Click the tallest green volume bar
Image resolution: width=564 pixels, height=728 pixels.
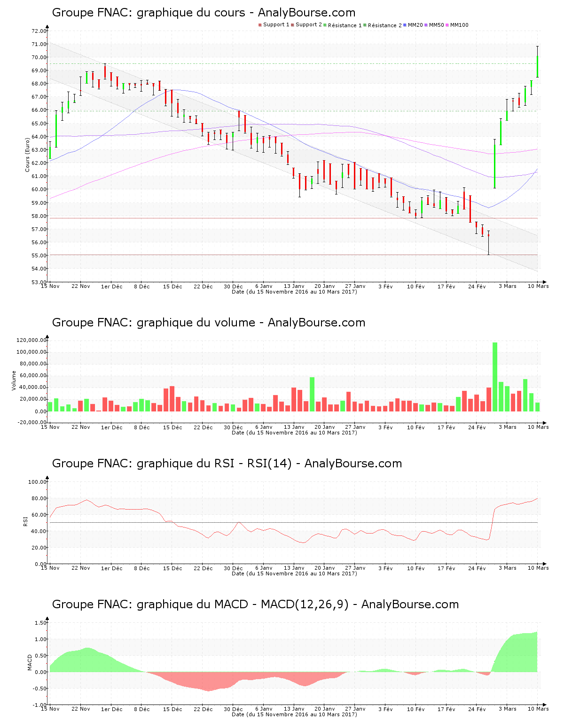[495, 377]
